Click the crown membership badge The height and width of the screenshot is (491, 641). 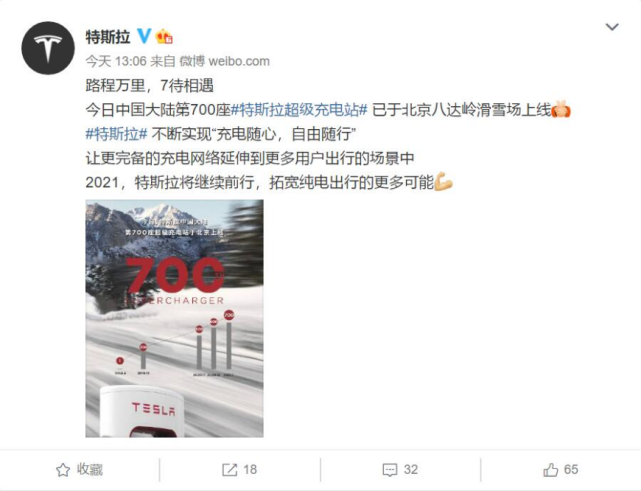(164, 36)
